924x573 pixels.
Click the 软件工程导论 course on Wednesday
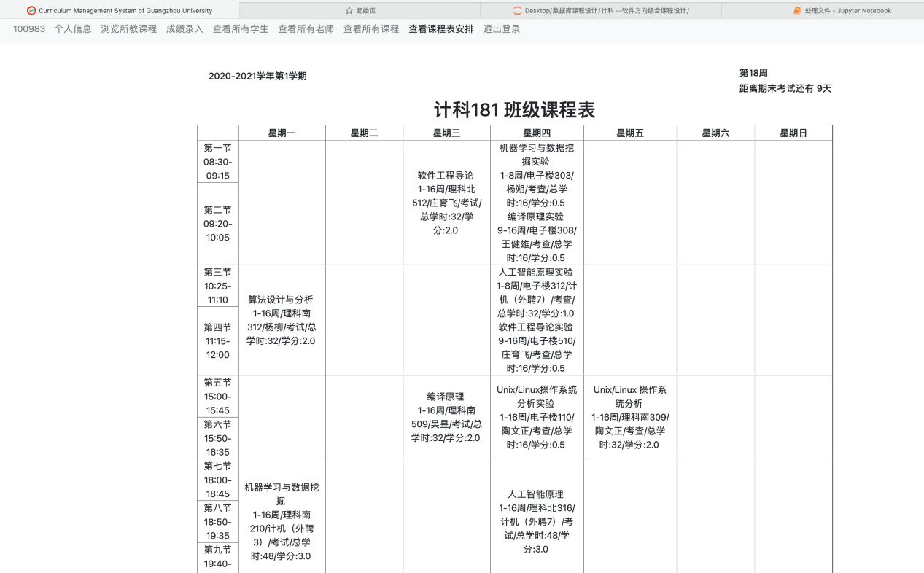tap(446, 203)
